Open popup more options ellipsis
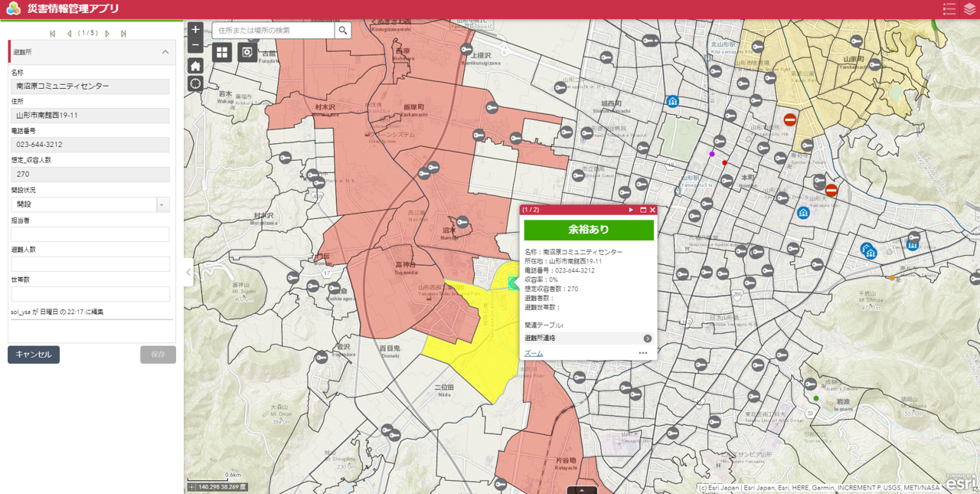 pos(643,354)
